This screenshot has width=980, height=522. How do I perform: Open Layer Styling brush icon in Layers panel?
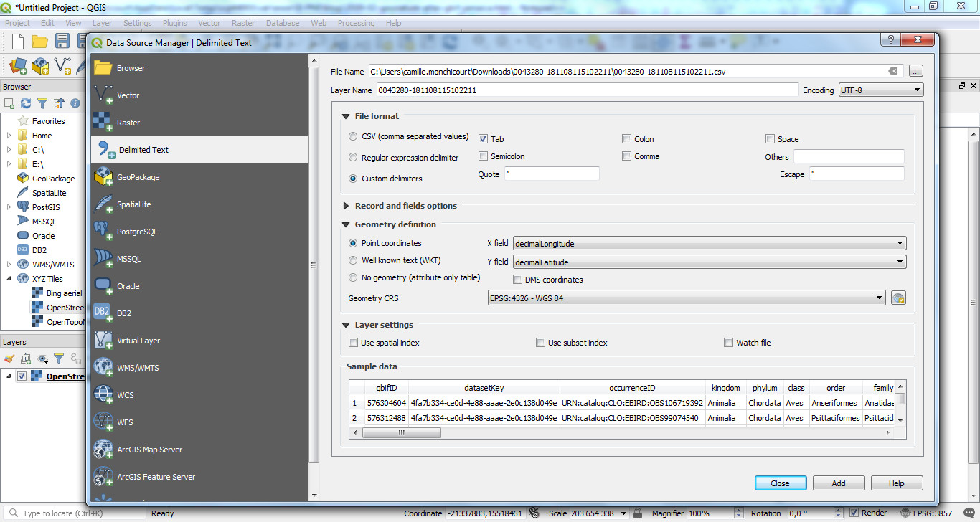pos(9,359)
